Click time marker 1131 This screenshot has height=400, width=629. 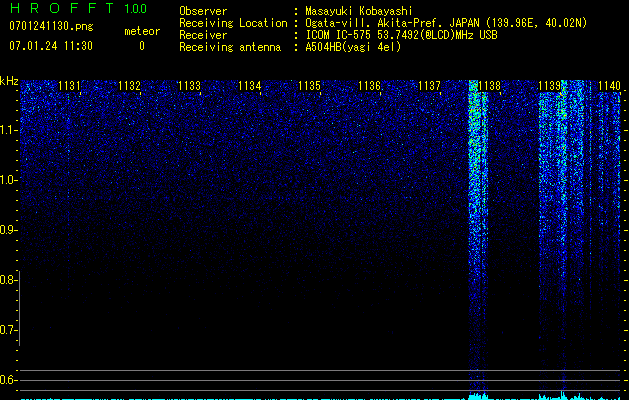click(69, 85)
